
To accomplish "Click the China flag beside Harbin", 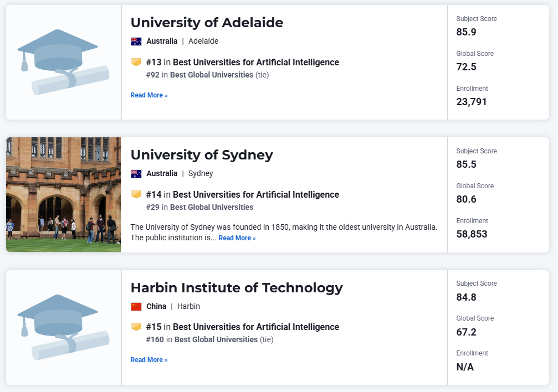I will point(136,306).
